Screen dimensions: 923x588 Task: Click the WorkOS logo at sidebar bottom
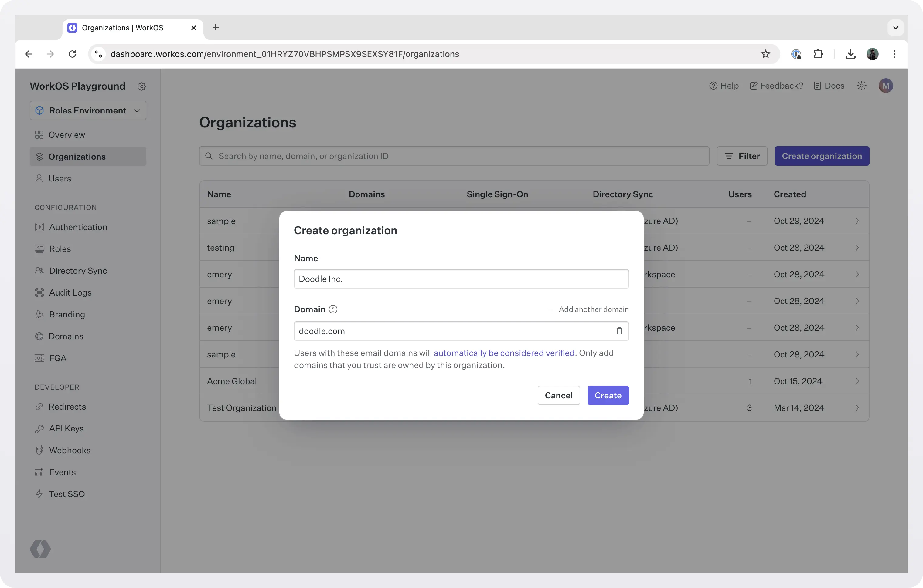pos(40,549)
